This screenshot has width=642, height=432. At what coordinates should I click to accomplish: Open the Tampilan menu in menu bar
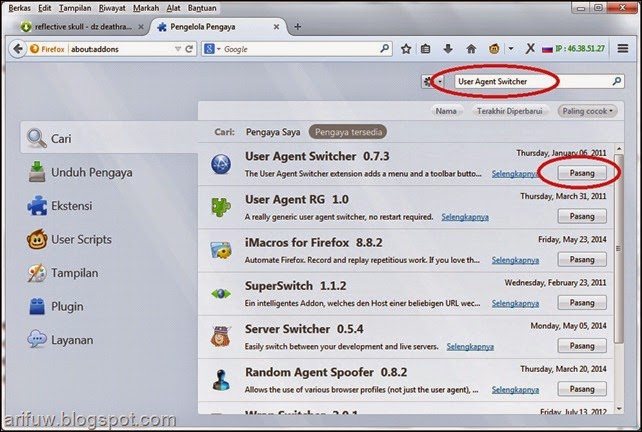pos(75,8)
